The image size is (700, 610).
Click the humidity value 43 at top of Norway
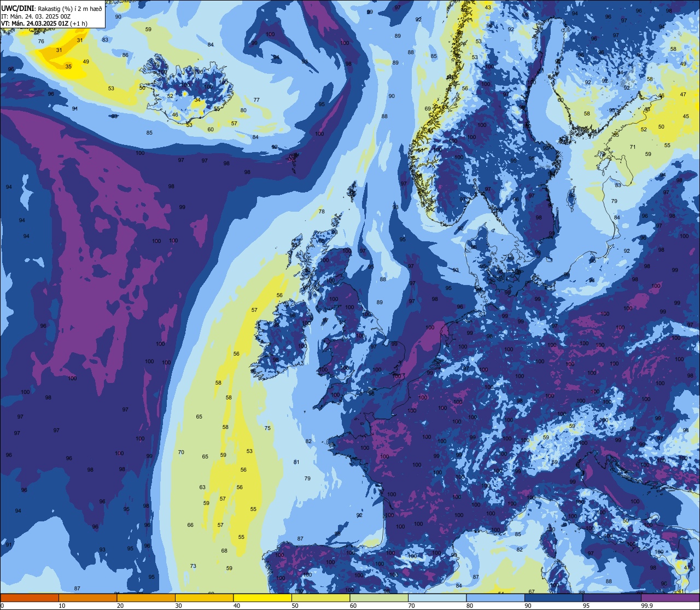tap(488, 7)
